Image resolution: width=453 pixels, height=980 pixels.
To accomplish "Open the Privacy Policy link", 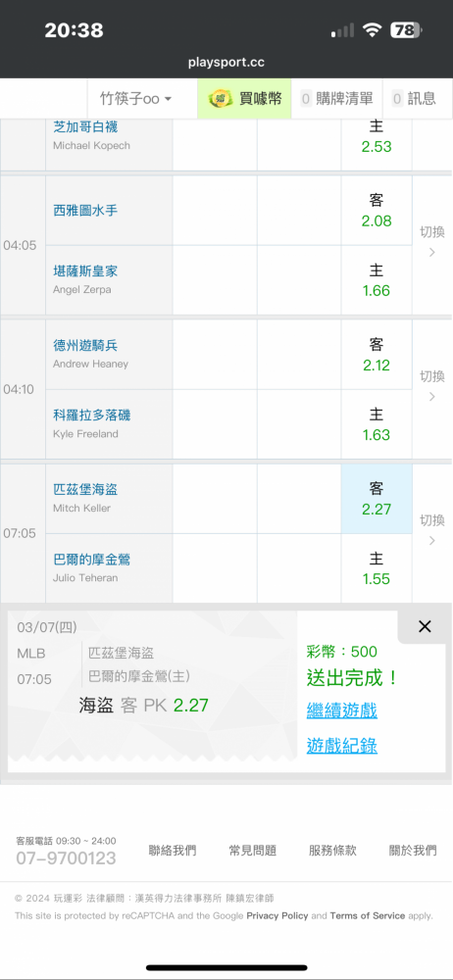I will [x=277, y=915].
